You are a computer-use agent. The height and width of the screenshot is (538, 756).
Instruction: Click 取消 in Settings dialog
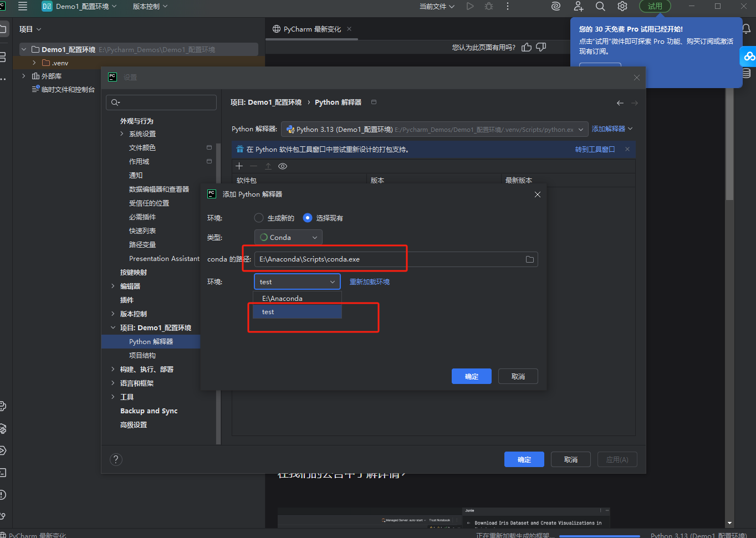(571, 459)
